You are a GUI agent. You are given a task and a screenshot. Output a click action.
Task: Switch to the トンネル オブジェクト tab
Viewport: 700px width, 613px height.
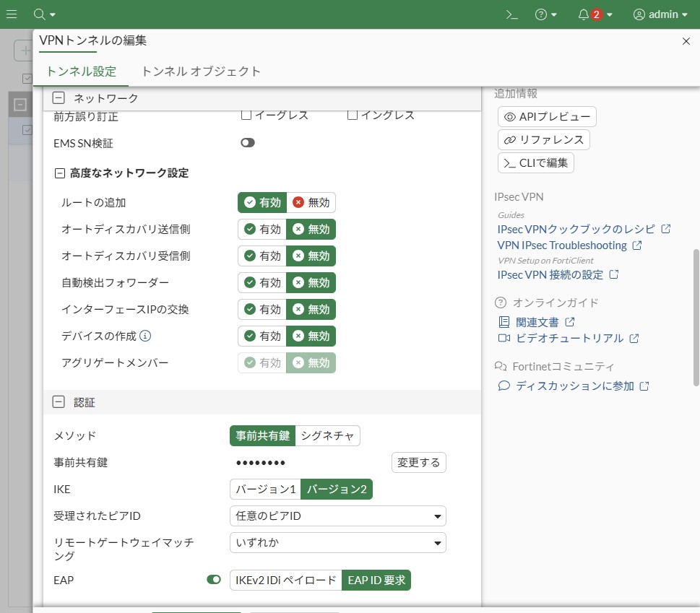[201, 71]
